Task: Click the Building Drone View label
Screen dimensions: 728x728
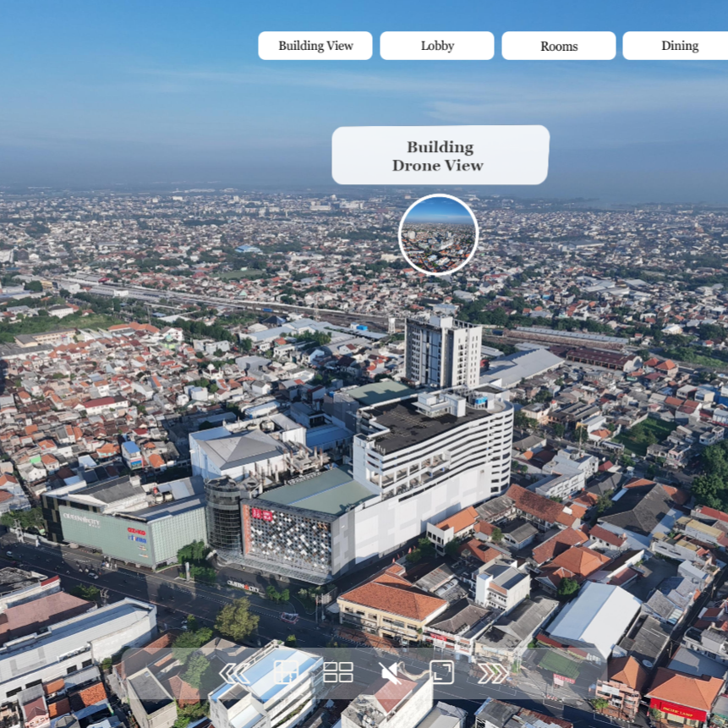Action: pos(440,156)
